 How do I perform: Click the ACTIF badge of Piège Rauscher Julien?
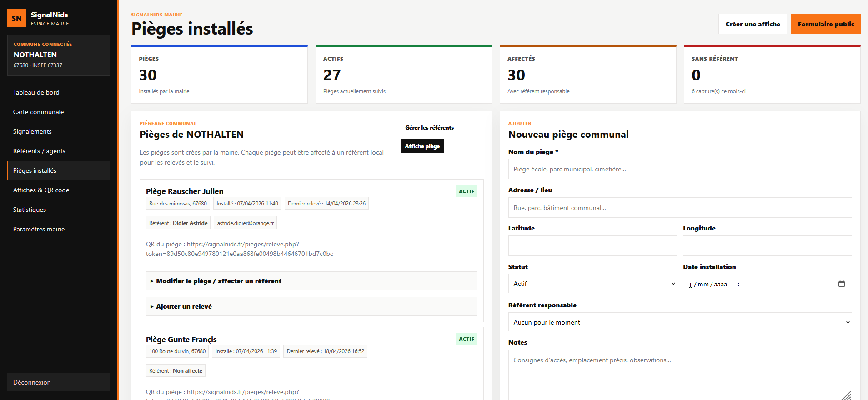point(466,191)
